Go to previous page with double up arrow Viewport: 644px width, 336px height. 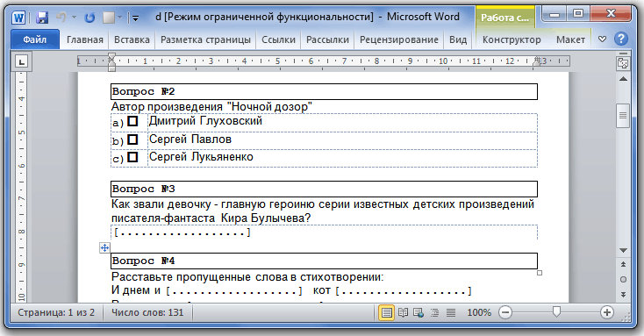(623, 264)
